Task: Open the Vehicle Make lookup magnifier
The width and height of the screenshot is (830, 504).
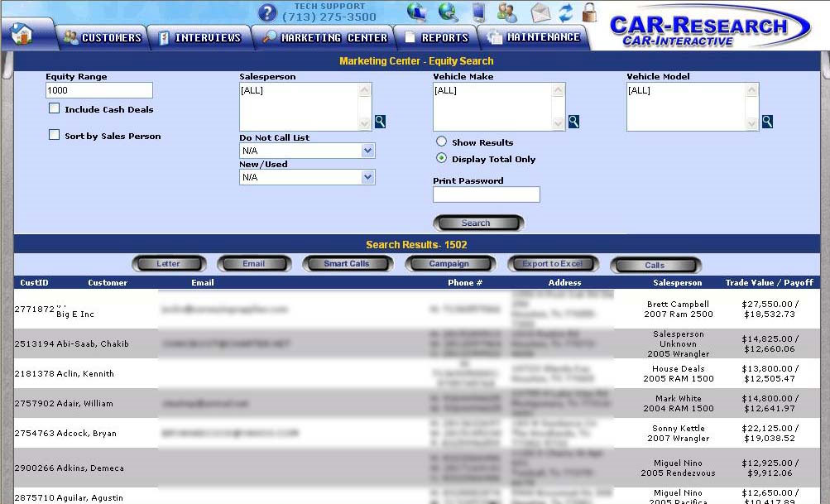Action: (x=573, y=122)
